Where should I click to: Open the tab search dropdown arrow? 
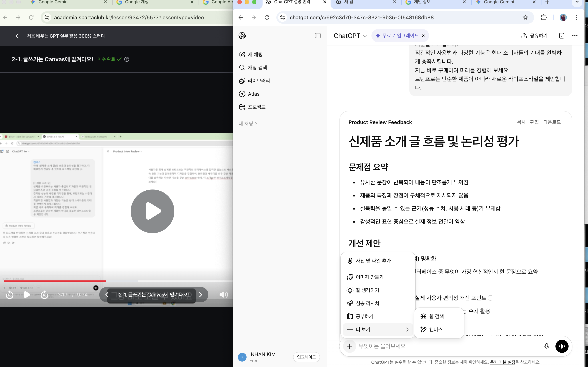(x=577, y=2)
